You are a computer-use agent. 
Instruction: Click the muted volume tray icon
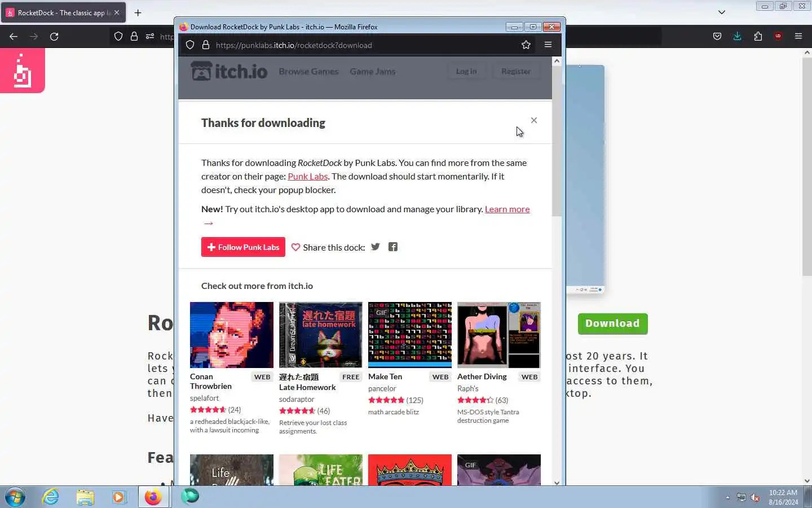click(x=756, y=497)
